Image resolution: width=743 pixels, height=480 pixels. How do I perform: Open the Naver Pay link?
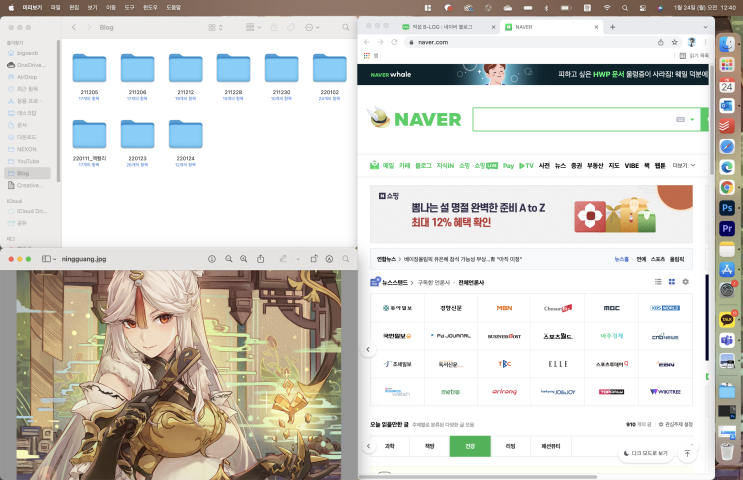(508, 165)
